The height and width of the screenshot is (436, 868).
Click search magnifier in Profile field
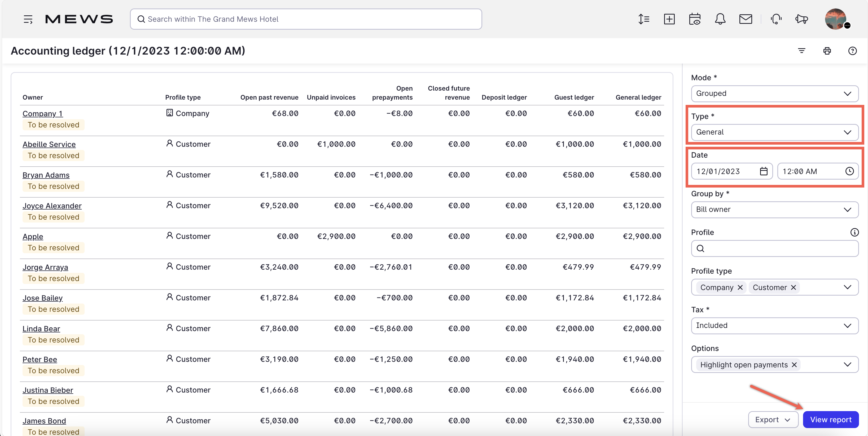(700, 248)
